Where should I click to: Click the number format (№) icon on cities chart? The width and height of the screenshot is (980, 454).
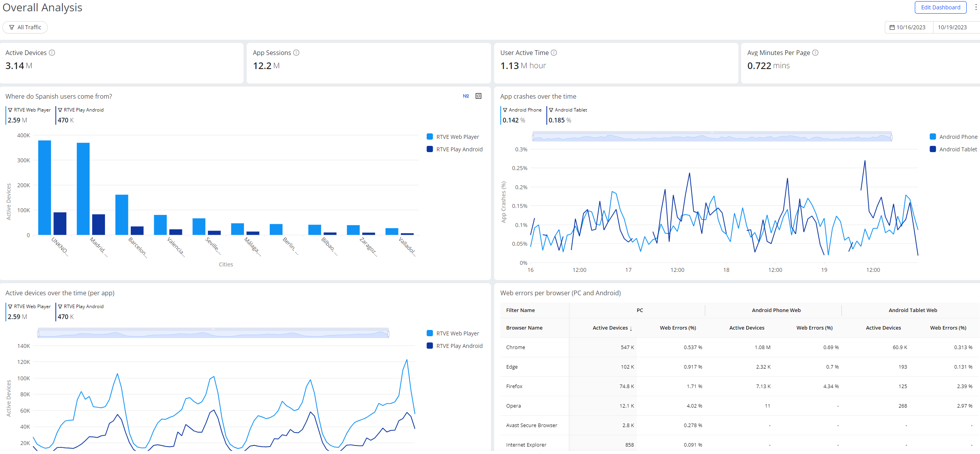[466, 96]
